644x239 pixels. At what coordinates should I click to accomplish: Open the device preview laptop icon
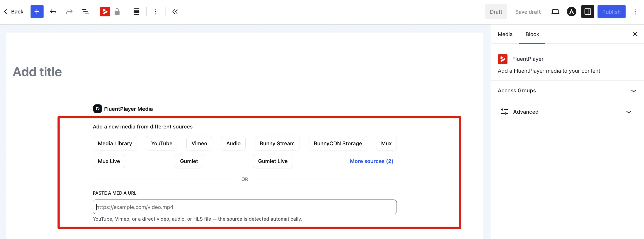click(x=555, y=11)
